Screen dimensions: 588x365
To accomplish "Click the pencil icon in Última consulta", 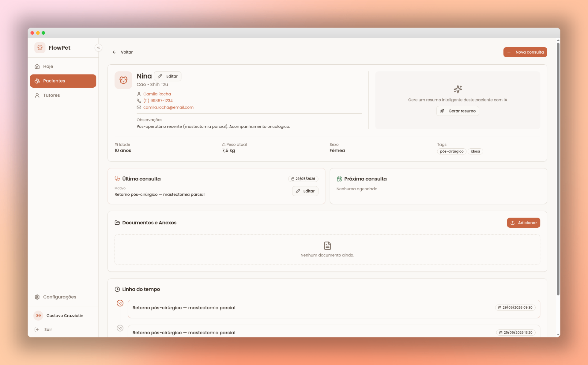I will (x=298, y=191).
